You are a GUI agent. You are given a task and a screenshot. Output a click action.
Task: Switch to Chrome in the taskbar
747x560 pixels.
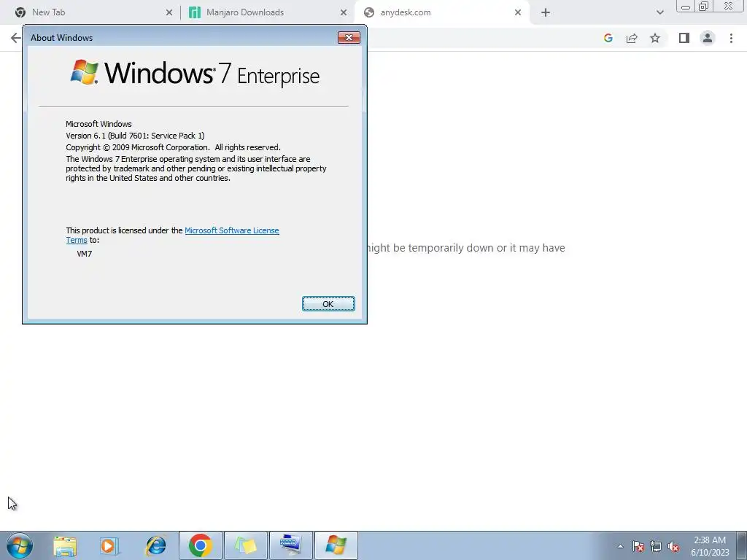(x=201, y=545)
